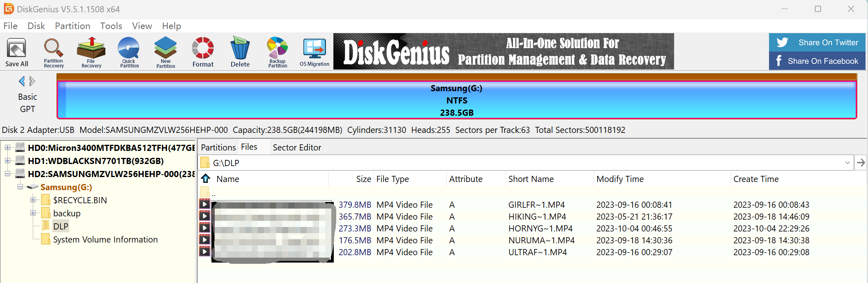The height and width of the screenshot is (283, 868).
Task: Select the HIKING~1.MP4 video file icon
Action: [205, 216]
